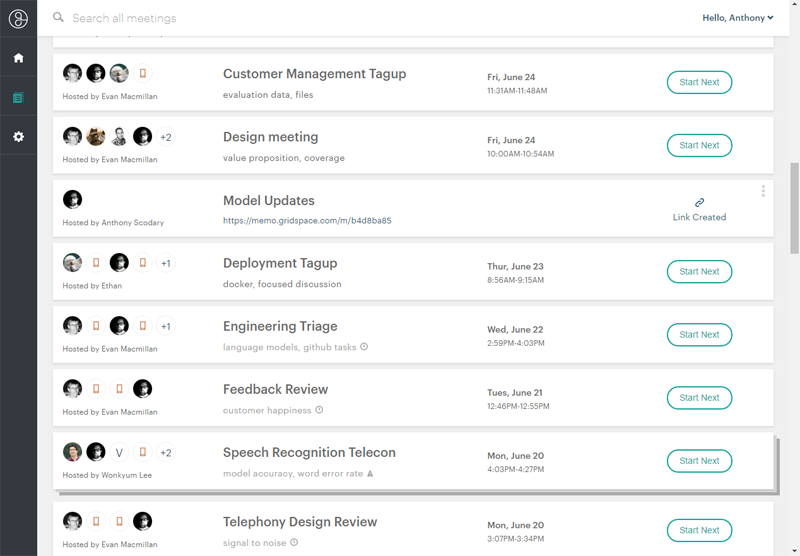Click 'Wed, June 22' date text
The image size is (800, 556).
(515, 330)
